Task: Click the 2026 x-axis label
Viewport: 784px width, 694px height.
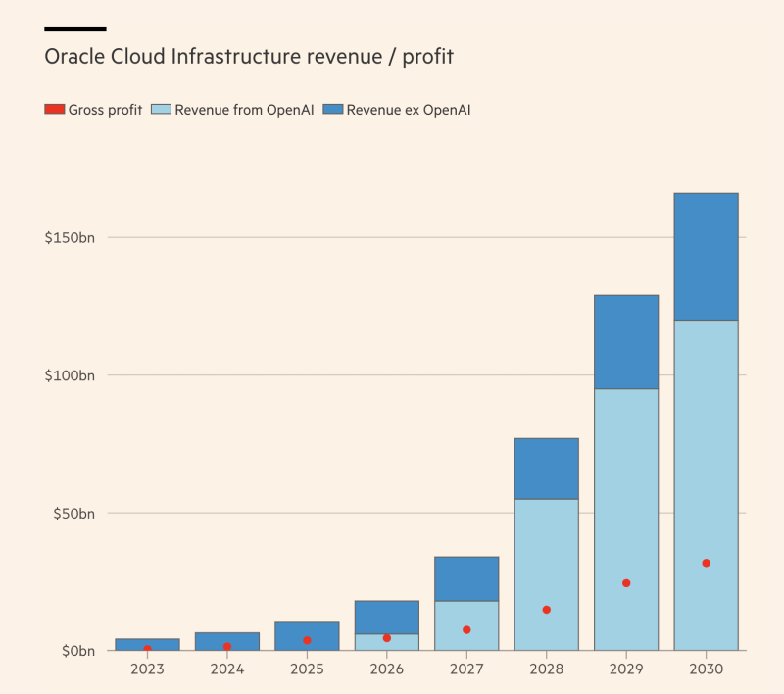Action: point(387,669)
